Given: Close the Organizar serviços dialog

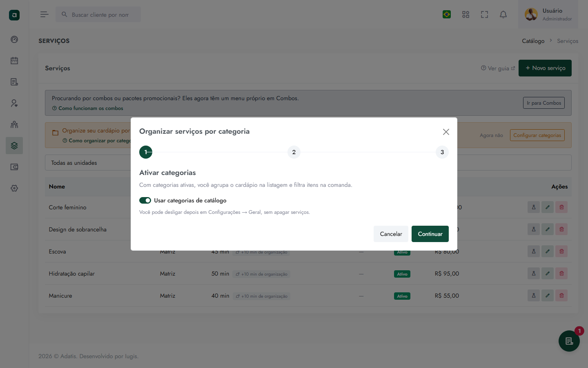Looking at the screenshot, I should click(x=446, y=132).
